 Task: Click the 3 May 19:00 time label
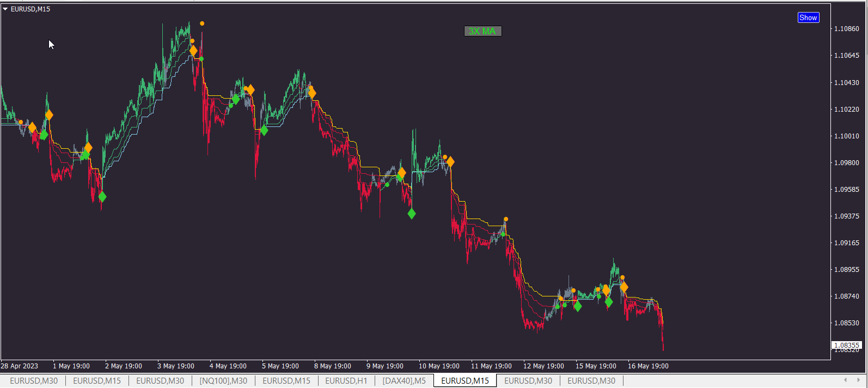point(176,366)
